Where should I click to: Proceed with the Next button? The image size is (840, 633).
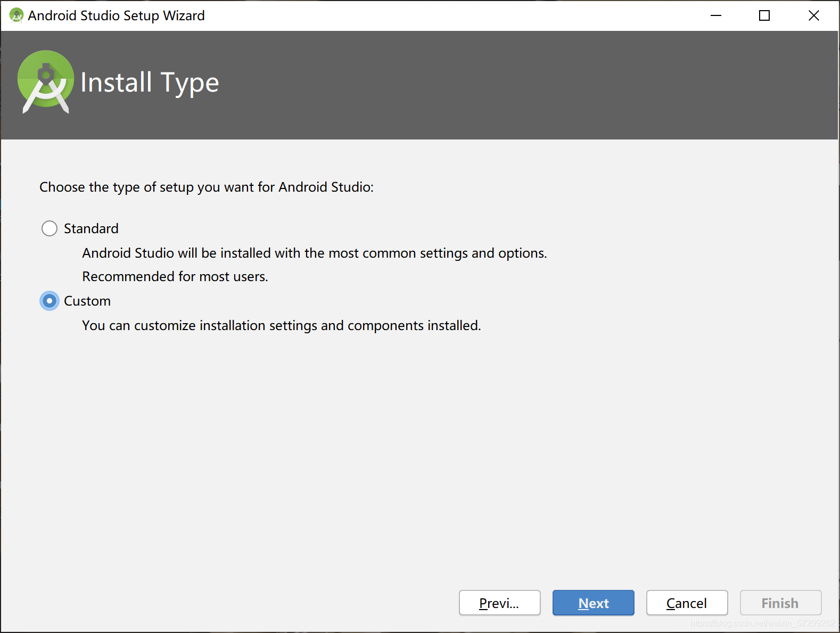593,603
